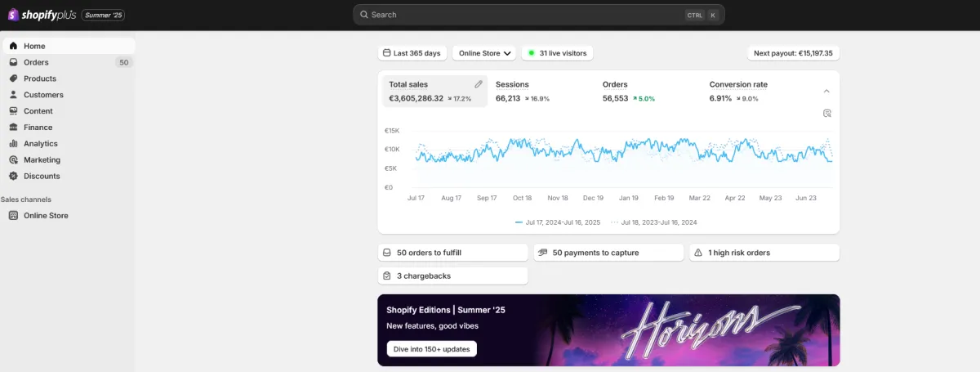The width and height of the screenshot is (980, 372).
Task: Click the Customers person icon
Action: 13,95
